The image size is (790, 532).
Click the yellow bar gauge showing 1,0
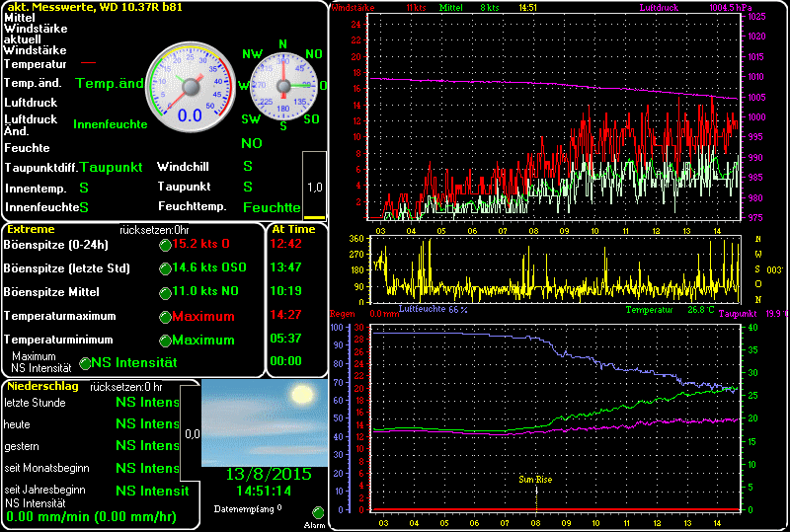[314, 186]
